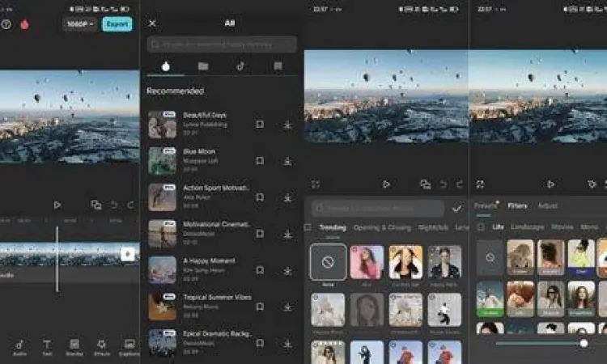Click the effects search field

(378, 209)
